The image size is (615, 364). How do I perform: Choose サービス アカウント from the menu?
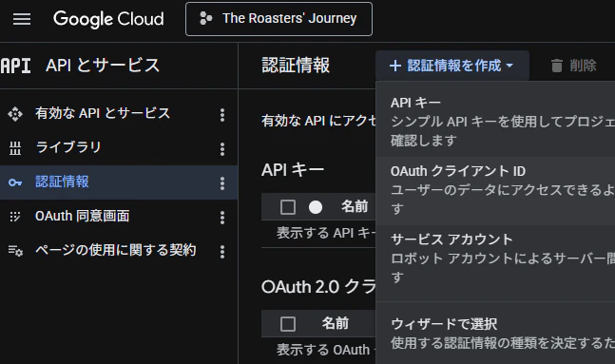[x=495, y=259]
